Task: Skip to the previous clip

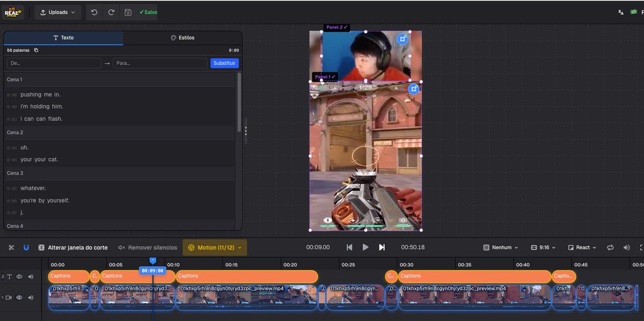Action: pos(349,247)
